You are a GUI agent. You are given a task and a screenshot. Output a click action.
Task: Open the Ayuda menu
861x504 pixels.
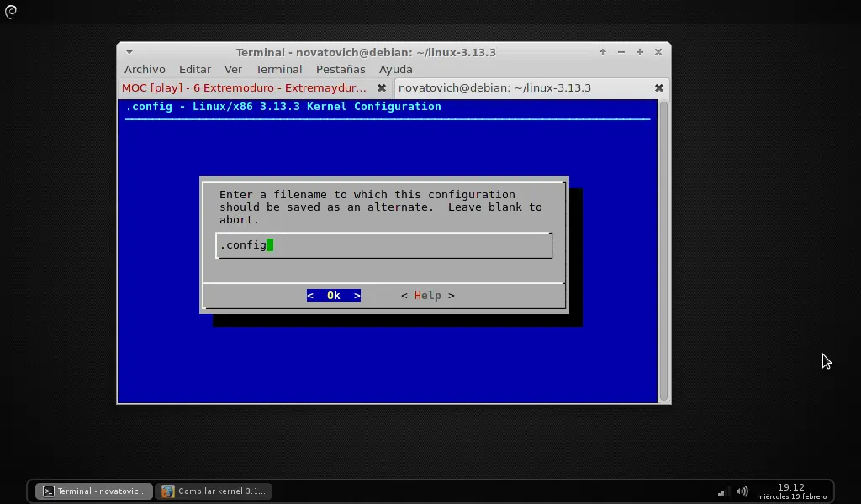tap(395, 69)
